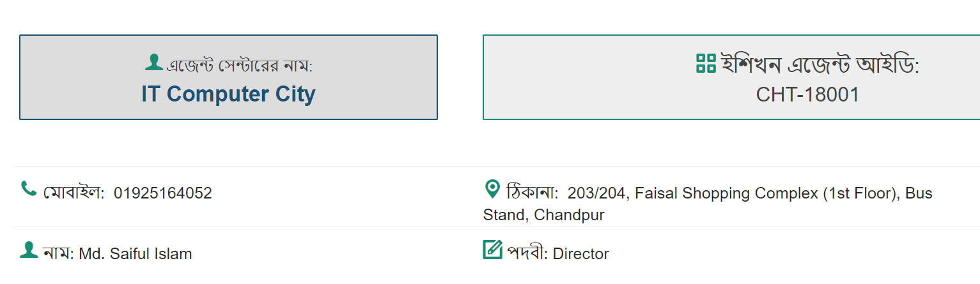980x284 pixels.
Task: Click the mobile number 01925164052
Action: coord(163,193)
